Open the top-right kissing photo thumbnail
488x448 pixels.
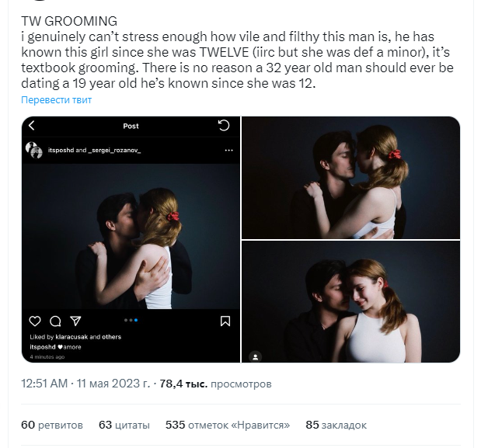[350, 178]
